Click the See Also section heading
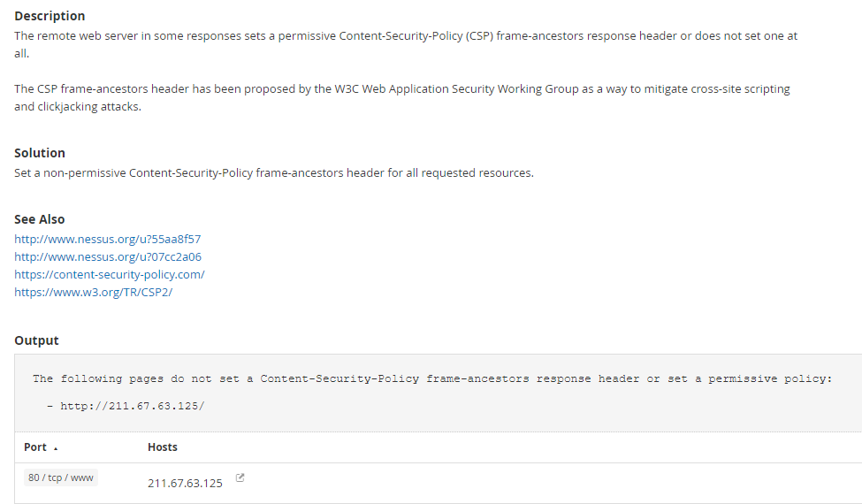 (x=40, y=219)
